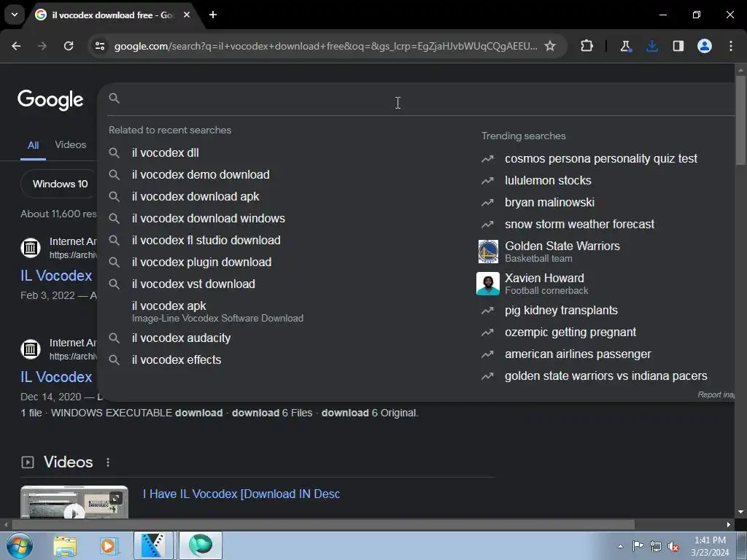View site information icon in address bar
747x560 pixels.
(x=99, y=46)
